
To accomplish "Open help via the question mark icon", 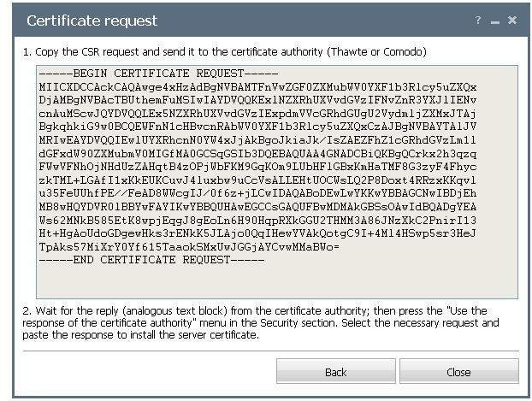I will click(x=478, y=21).
